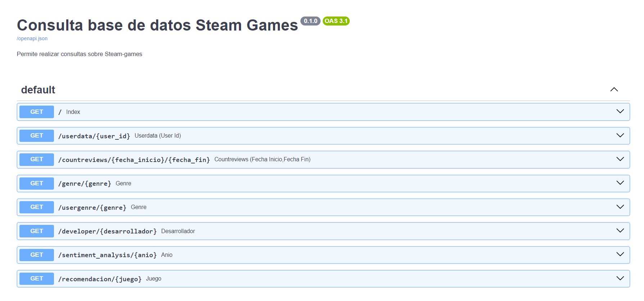Click GET button for developer endpoint
Viewport: 644px width, 301px height.
37,231
